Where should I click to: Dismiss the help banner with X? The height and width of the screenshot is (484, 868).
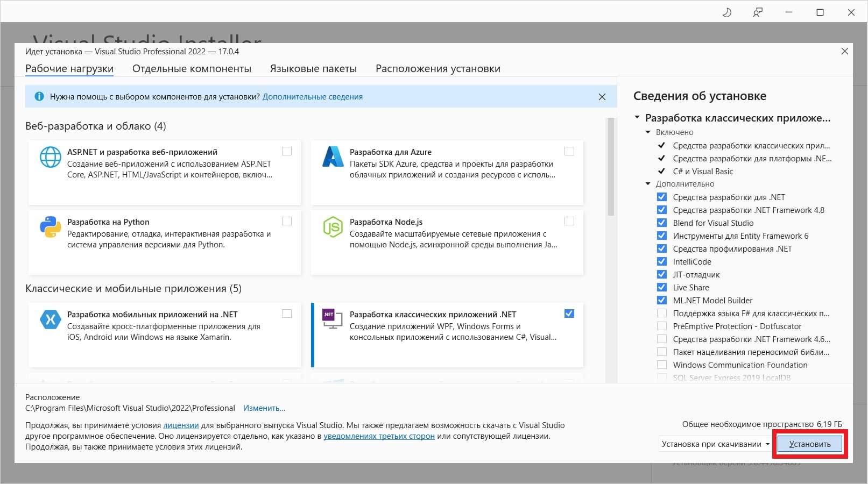[x=602, y=97]
